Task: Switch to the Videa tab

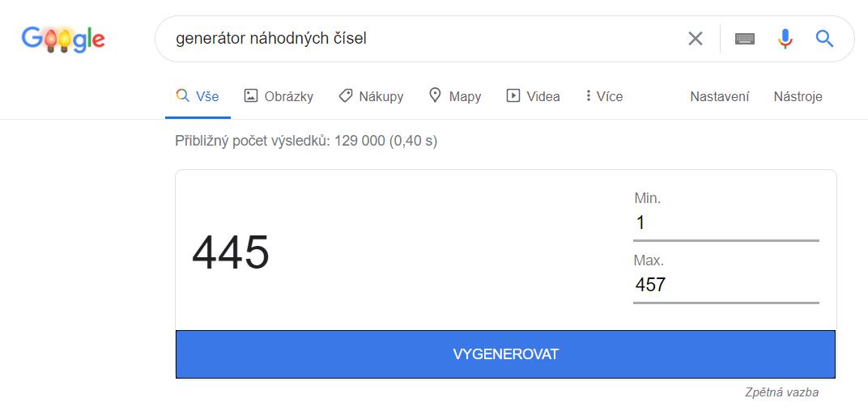Action: [533, 96]
